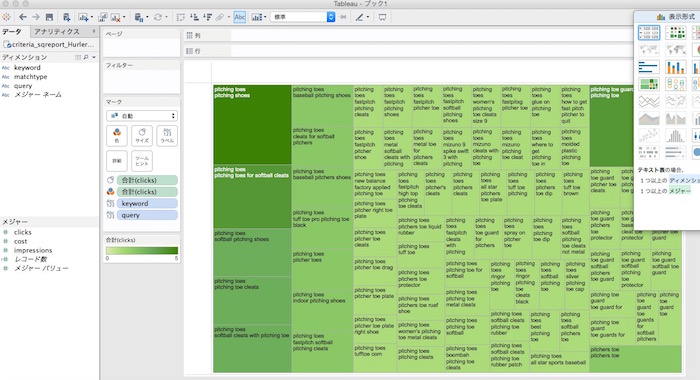Choose histogram in Show Me

(675, 135)
